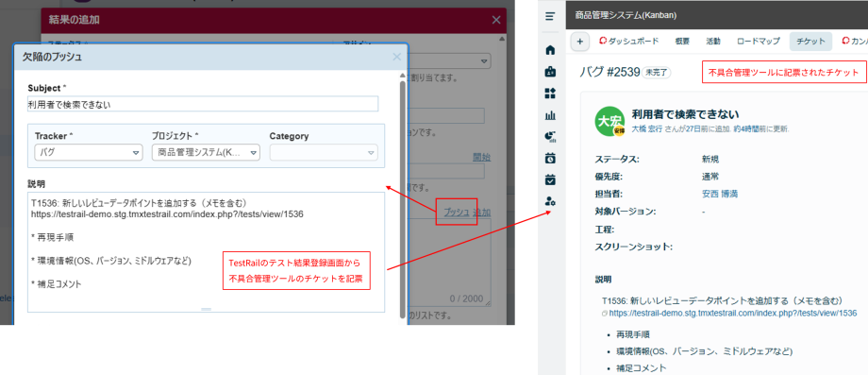Screen dimensions: 868x375
Task: Open the dashboard widgets icon in sidebar
Action: pos(550,94)
